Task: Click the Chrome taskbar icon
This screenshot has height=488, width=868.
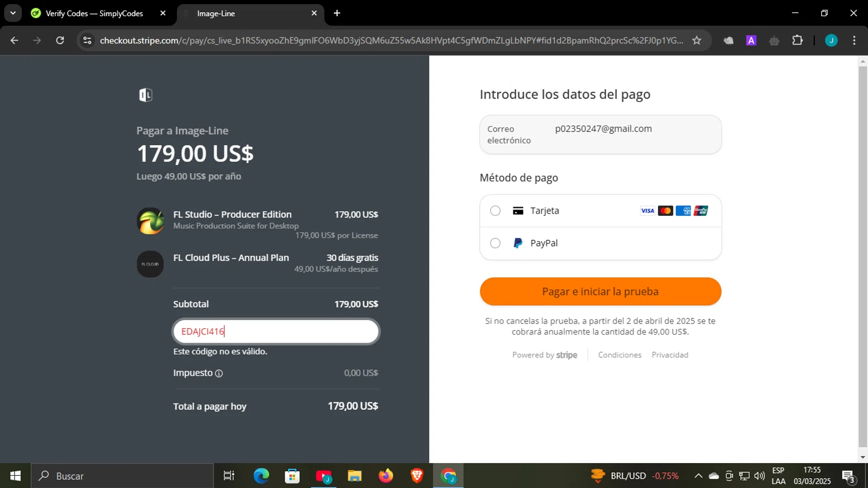Action: click(448, 476)
